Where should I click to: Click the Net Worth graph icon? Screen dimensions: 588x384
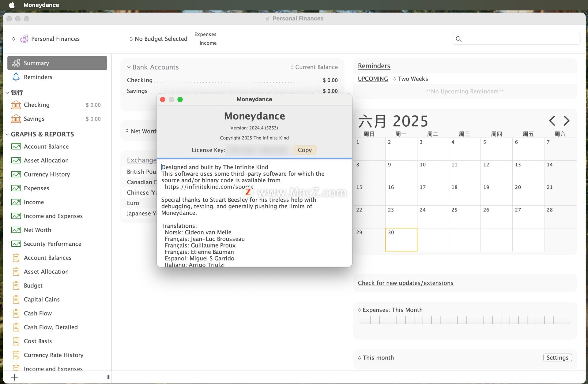pos(16,230)
